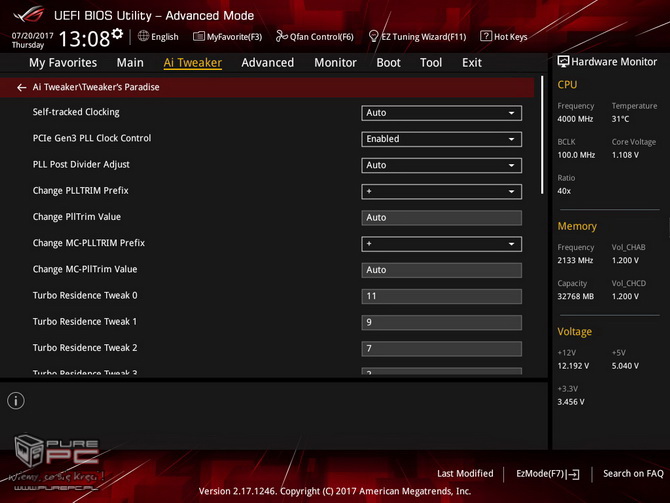Click the Hardware Monitor screen icon
Viewport: 670px width, 503px height.
[x=563, y=62]
